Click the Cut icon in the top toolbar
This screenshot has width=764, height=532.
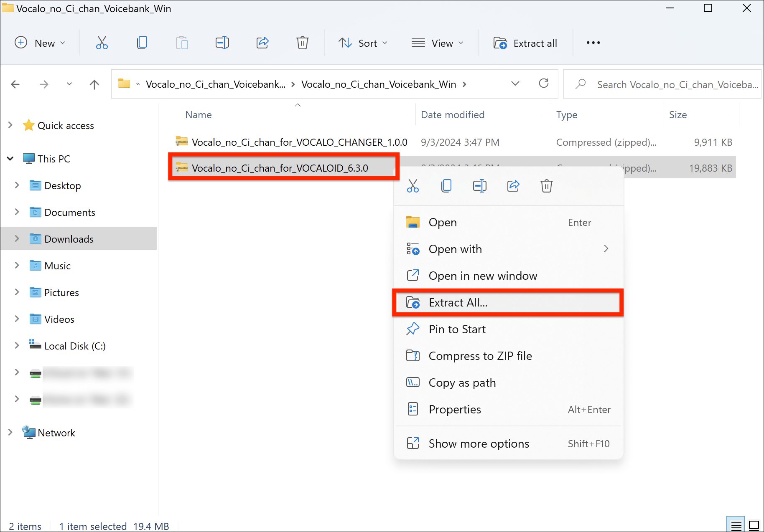point(102,43)
